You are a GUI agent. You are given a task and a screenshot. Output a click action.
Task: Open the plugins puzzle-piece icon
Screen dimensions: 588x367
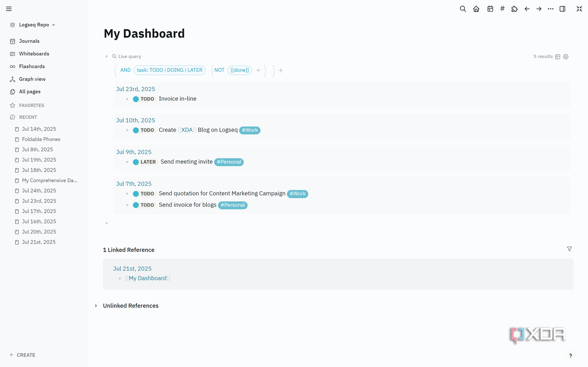click(515, 9)
